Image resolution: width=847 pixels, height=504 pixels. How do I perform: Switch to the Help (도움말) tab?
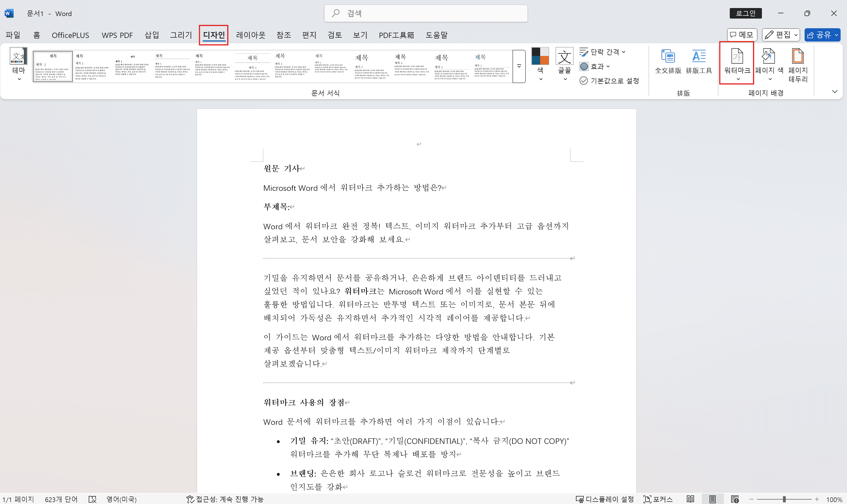click(x=437, y=35)
